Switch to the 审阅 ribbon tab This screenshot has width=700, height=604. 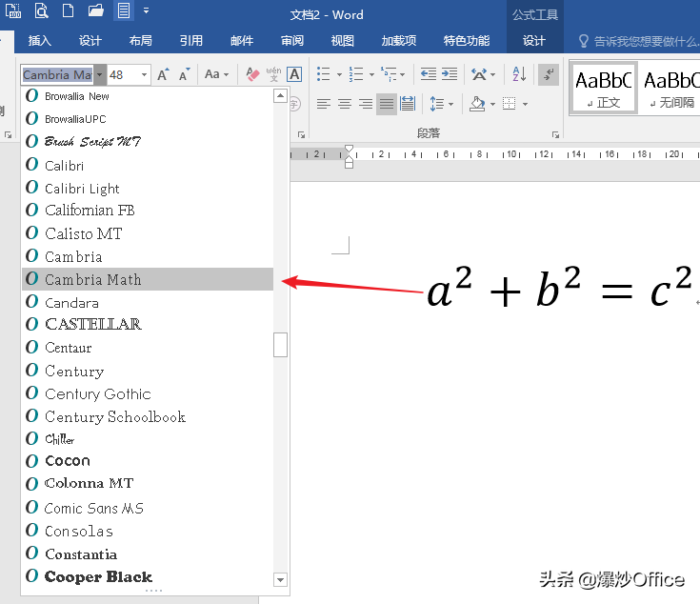292,41
